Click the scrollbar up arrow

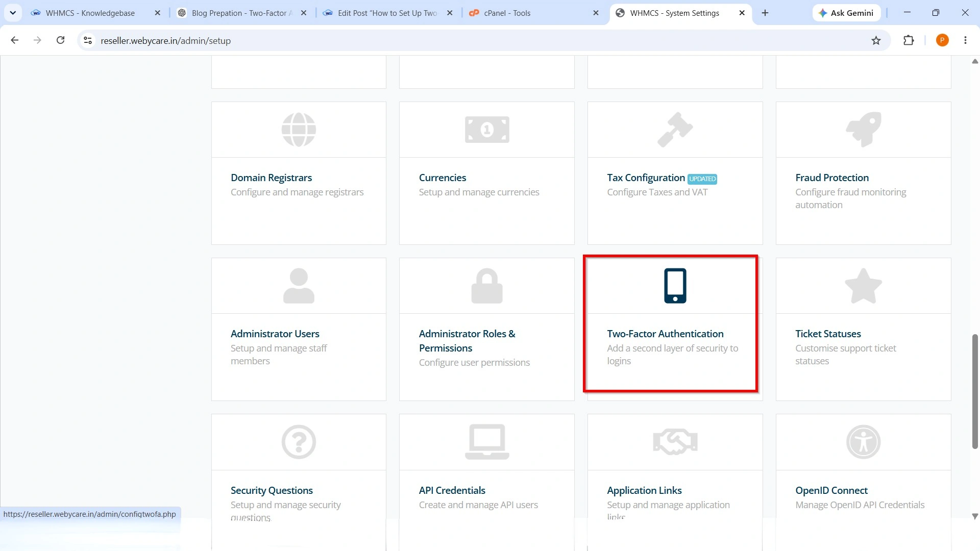(x=974, y=61)
